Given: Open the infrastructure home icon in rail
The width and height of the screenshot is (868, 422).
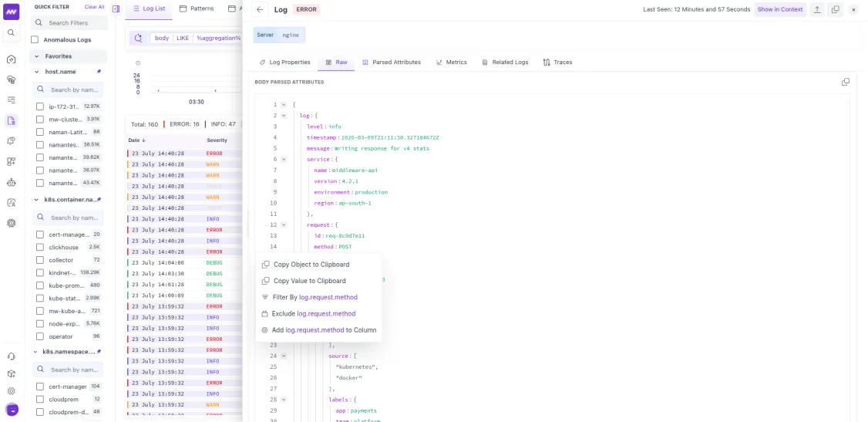Looking at the screenshot, I should (11, 59).
